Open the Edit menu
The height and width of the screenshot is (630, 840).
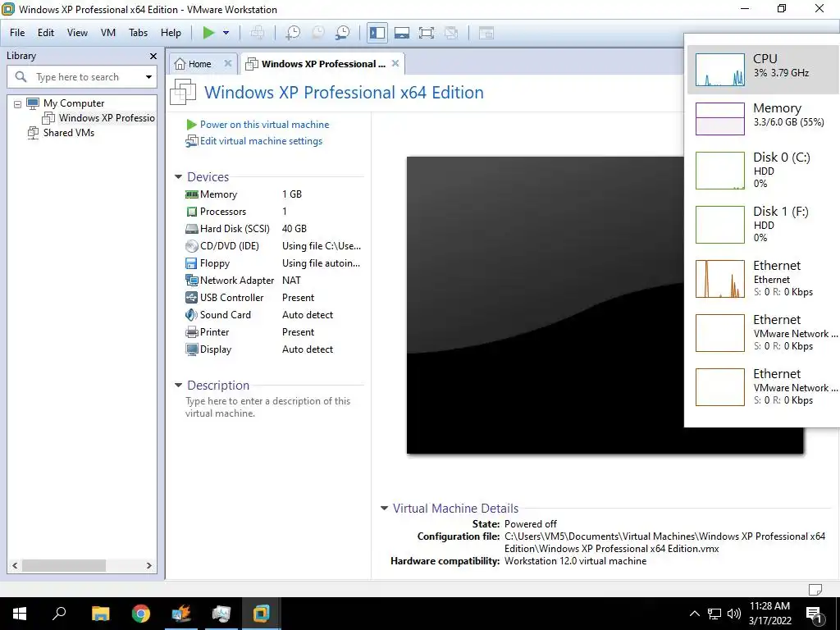pyautogui.click(x=46, y=33)
